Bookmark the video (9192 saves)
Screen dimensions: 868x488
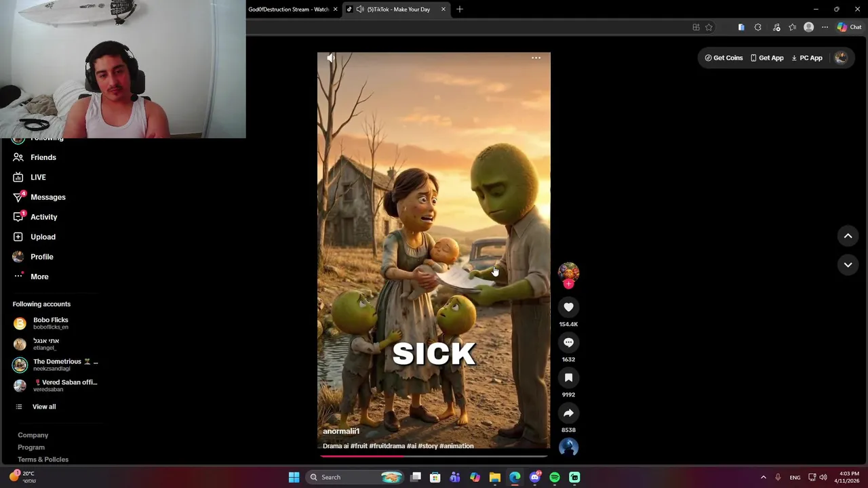point(568,378)
